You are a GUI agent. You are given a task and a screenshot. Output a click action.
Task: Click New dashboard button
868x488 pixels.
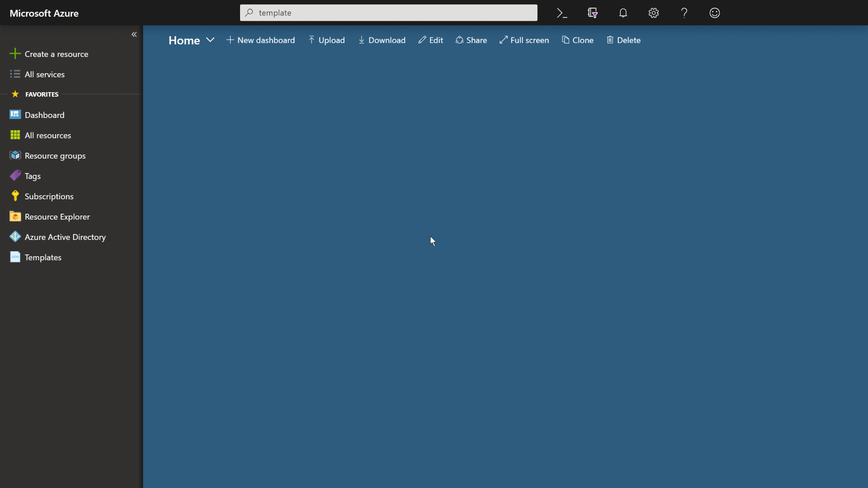tap(260, 40)
